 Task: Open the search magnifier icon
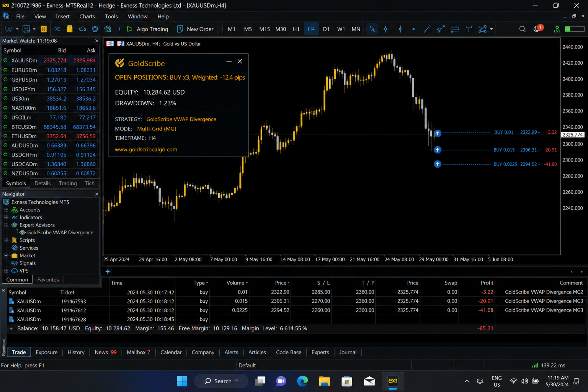pos(522,29)
